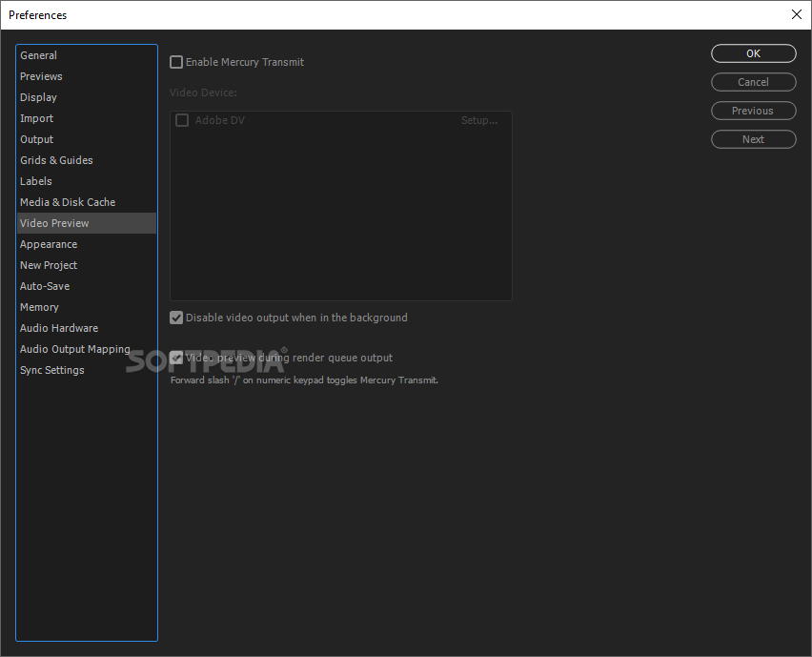Check the Adobe DV video device
The width and height of the screenshot is (812, 657).
182,120
